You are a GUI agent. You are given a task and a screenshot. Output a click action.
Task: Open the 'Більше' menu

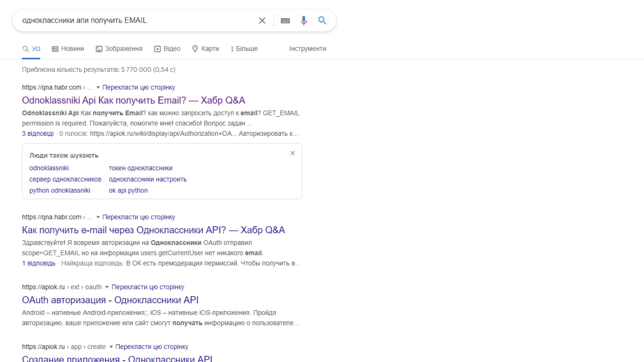(244, 49)
